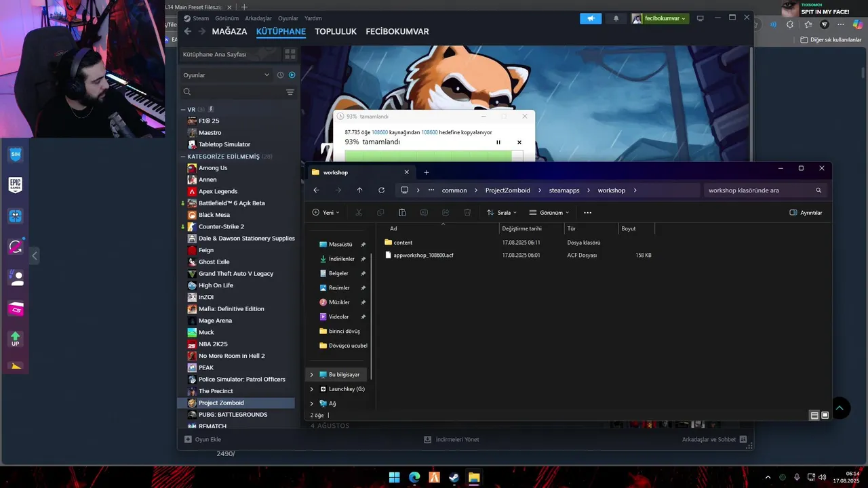Viewport: 868px width, 488px height.
Task: Toggle the Ayrıntılar details pane
Action: [806, 213]
